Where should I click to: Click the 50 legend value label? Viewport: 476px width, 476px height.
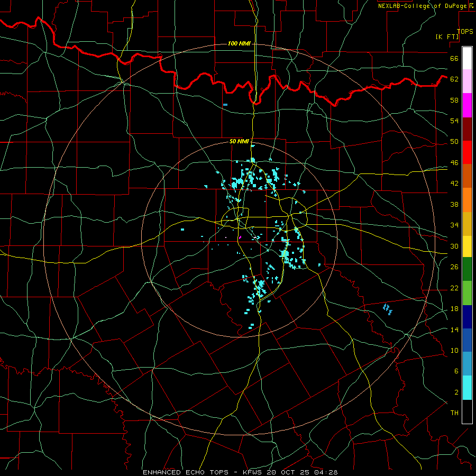[454, 141]
